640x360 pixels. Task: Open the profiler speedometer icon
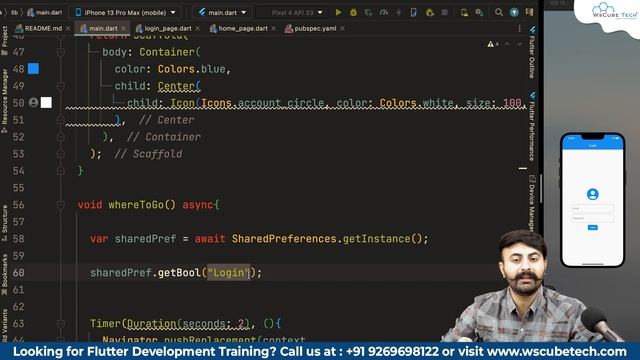[383, 13]
